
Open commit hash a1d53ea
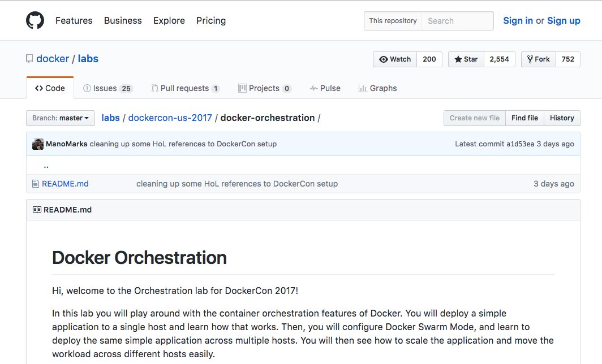pyautogui.click(x=520, y=144)
